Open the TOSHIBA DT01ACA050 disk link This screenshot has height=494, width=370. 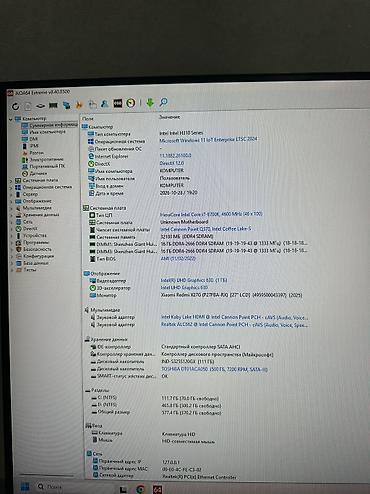pos(214,369)
